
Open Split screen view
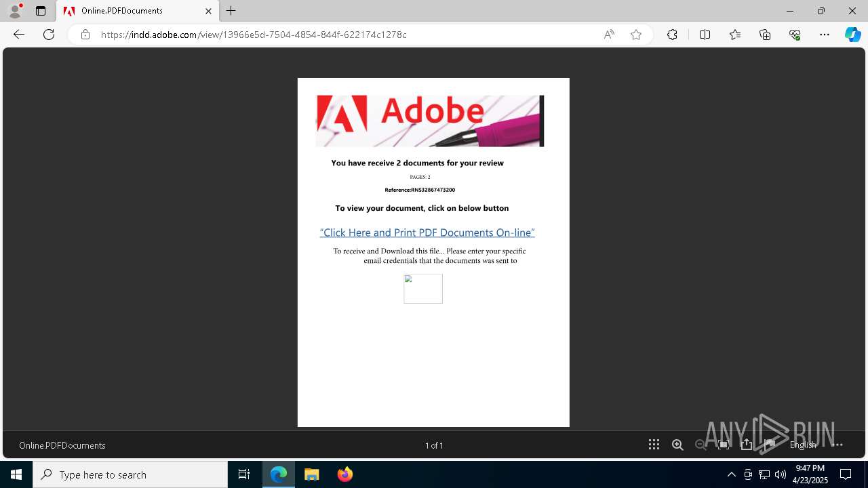tap(705, 35)
